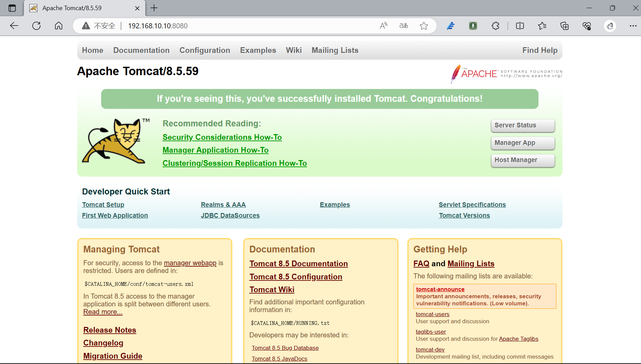The image size is (641, 364).
Task: Open Release Notes link
Action: 110,330
